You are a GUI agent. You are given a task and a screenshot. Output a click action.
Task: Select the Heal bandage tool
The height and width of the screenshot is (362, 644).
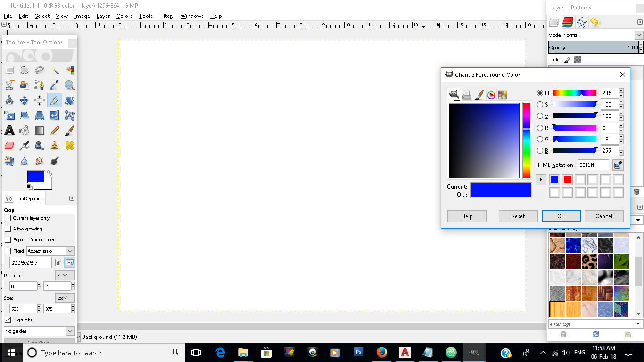tap(70, 146)
